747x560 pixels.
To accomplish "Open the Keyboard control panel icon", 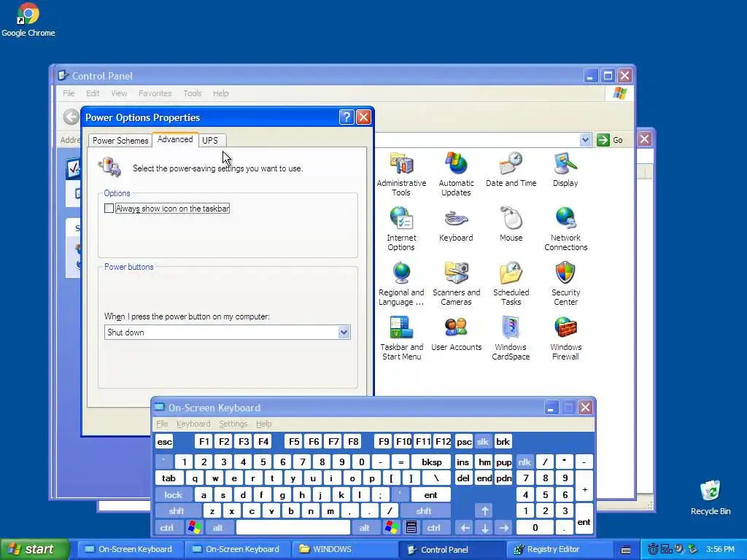I will click(456, 225).
